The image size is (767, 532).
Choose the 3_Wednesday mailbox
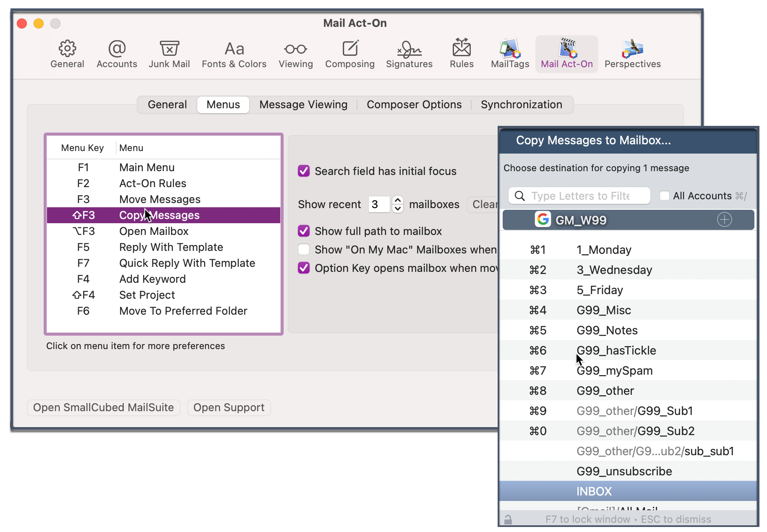(628, 270)
